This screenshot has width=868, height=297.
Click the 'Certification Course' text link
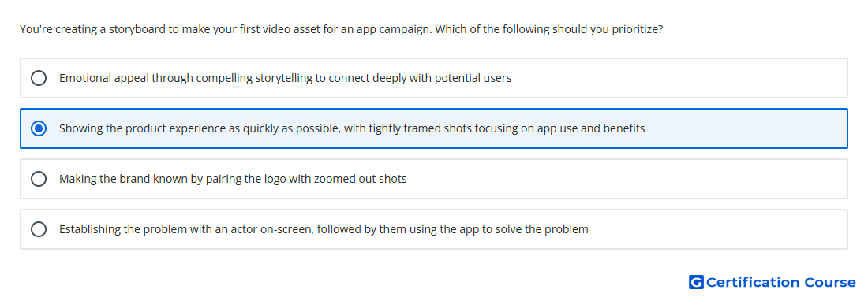tap(780, 283)
